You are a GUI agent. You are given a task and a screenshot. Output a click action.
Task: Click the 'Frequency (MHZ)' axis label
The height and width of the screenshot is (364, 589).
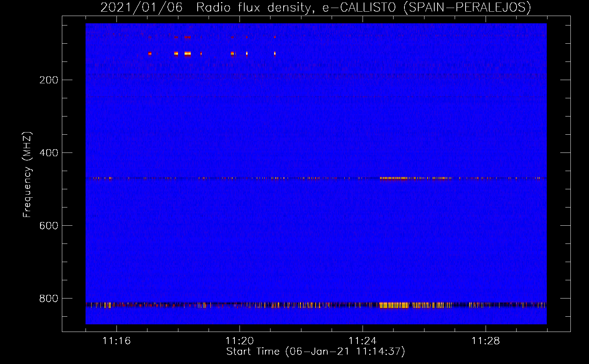point(27,174)
